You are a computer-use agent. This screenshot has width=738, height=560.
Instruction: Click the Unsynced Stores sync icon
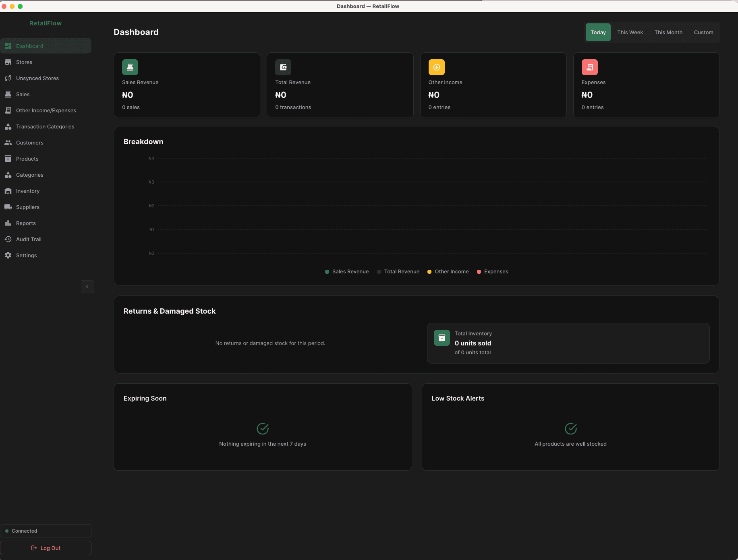click(8, 78)
